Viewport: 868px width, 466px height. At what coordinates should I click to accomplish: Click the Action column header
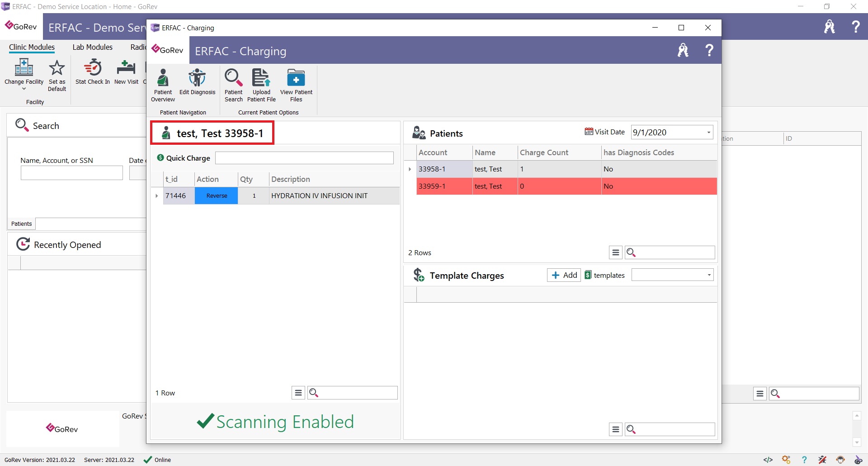216,179
